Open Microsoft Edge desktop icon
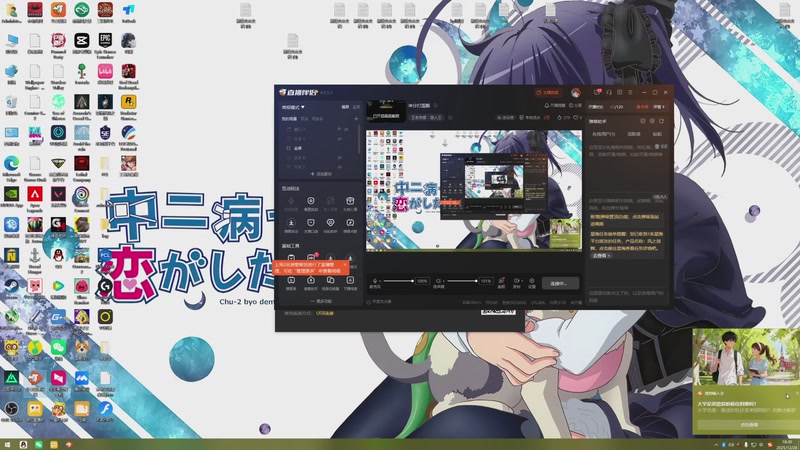Viewport: 800px width, 450px height. point(11,167)
